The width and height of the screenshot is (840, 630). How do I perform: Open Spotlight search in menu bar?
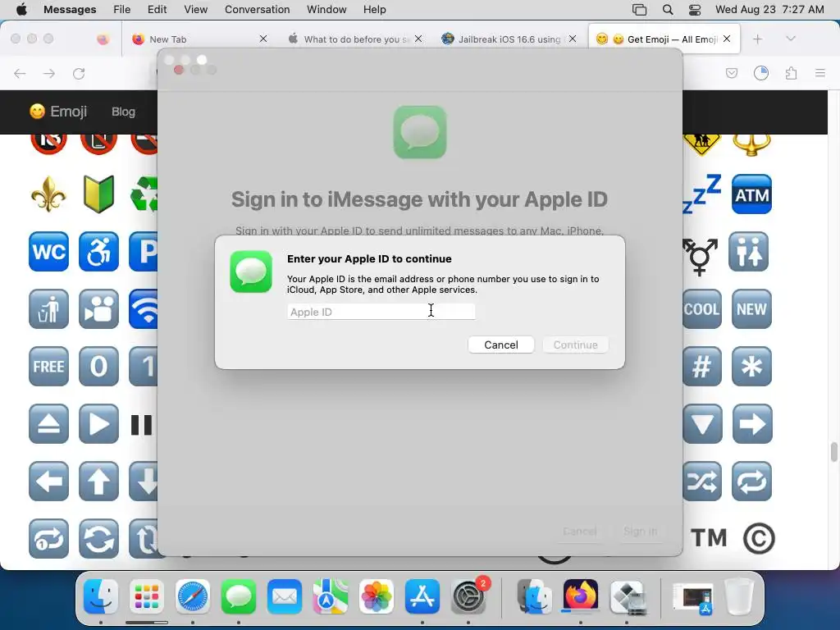(x=668, y=10)
